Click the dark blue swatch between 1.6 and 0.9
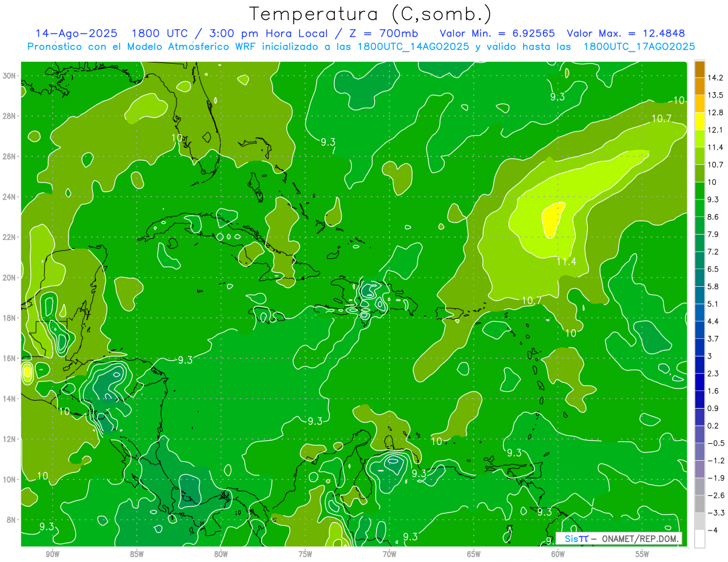The width and height of the screenshot is (728, 562). (x=699, y=400)
